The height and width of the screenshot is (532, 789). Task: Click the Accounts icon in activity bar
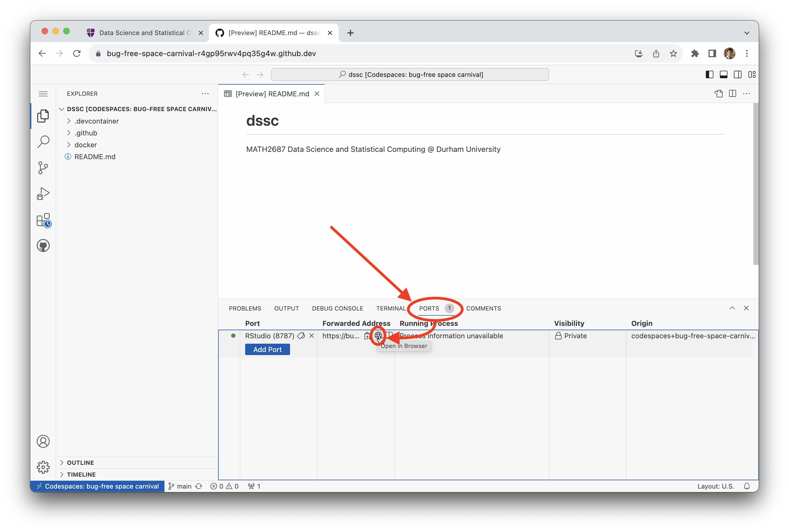tap(43, 441)
